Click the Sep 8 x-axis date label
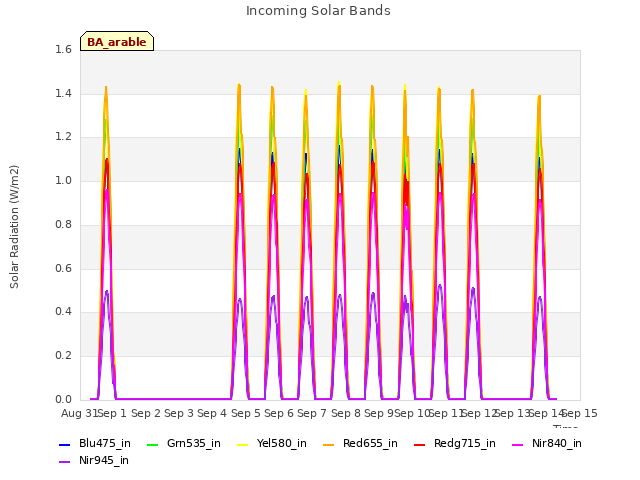 [346, 413]
